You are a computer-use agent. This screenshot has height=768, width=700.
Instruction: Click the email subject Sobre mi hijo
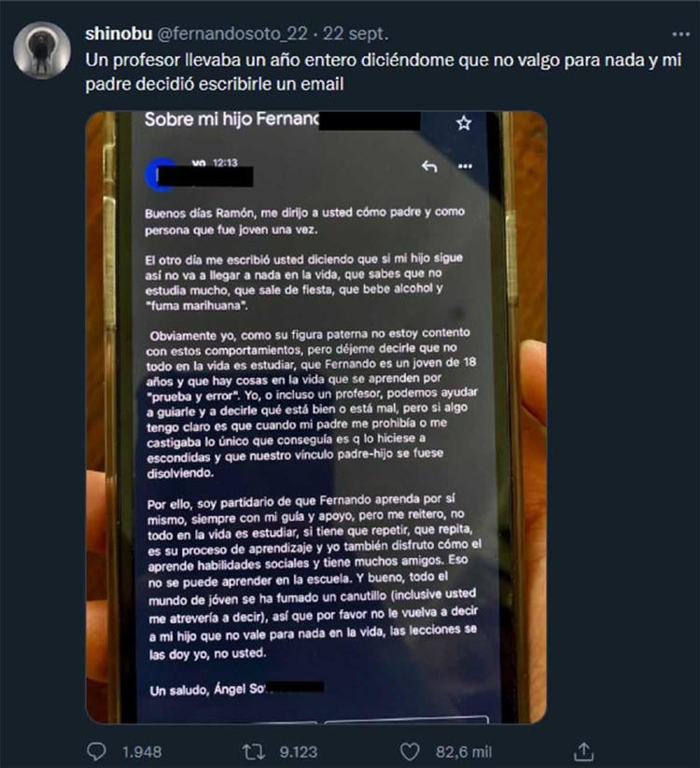231,119
